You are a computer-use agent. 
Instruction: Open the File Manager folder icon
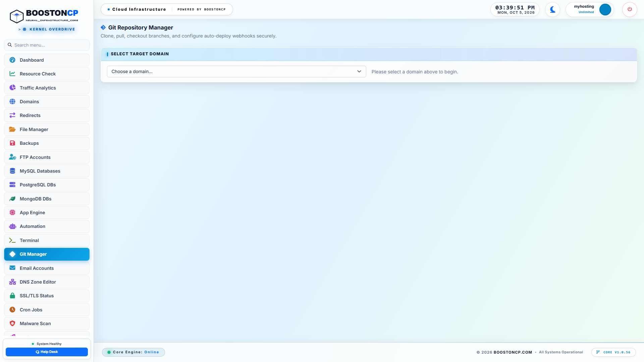[12, 129]
